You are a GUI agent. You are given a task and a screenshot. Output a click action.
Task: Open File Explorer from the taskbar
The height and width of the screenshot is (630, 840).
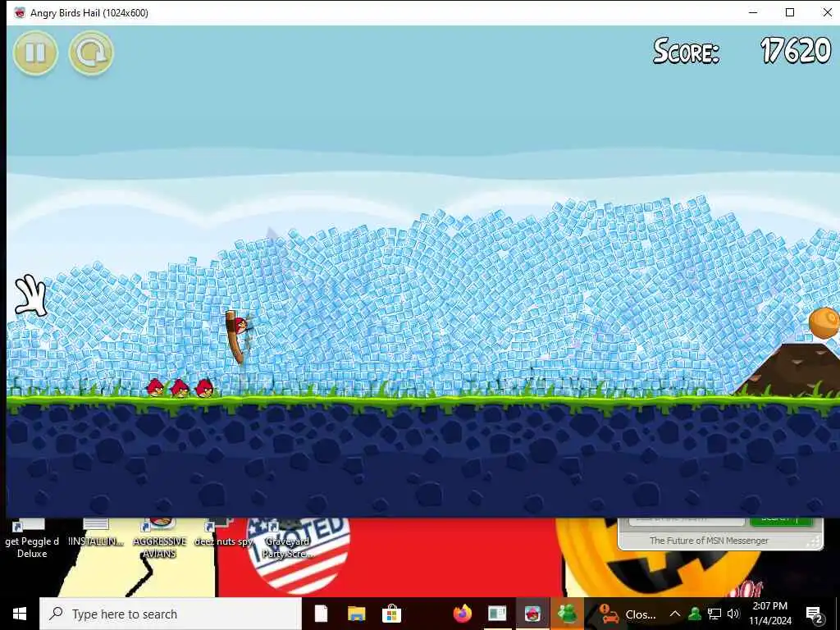coord(356,614)
